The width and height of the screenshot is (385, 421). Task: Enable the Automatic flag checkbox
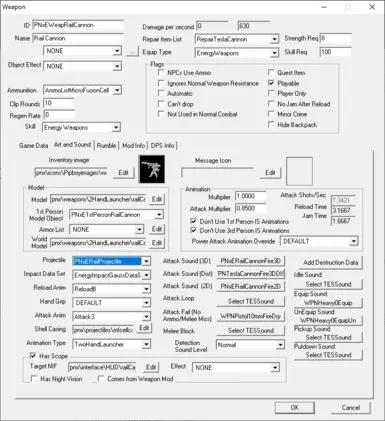pos(161,93)
